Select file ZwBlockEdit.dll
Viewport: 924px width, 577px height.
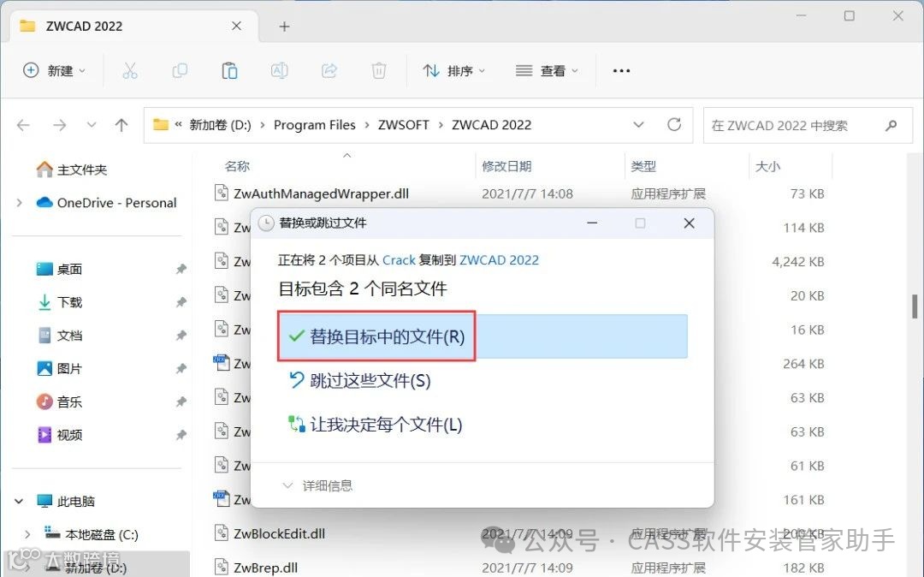(x=279, y=534)
